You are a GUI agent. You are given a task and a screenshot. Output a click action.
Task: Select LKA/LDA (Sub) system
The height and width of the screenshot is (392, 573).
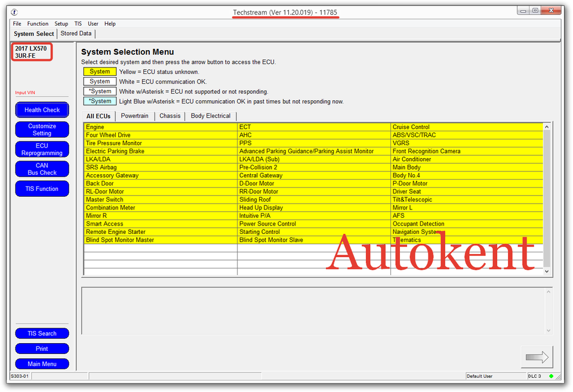314,159
